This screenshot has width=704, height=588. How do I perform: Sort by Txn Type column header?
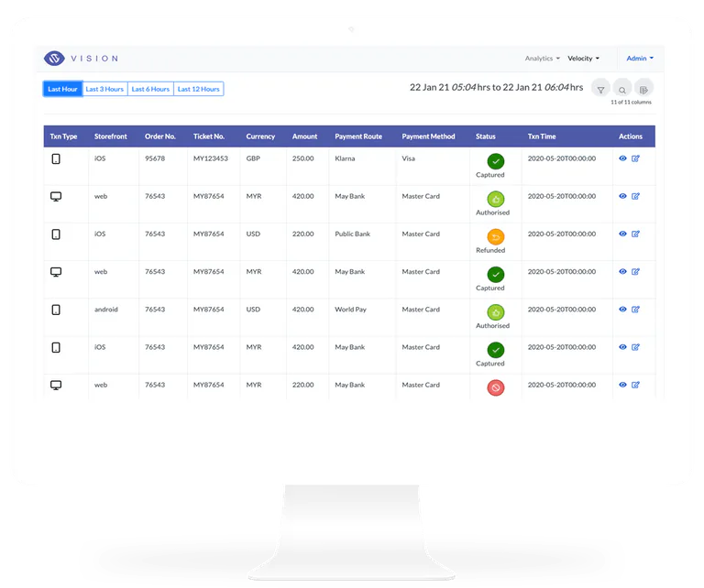click(63, 136)
